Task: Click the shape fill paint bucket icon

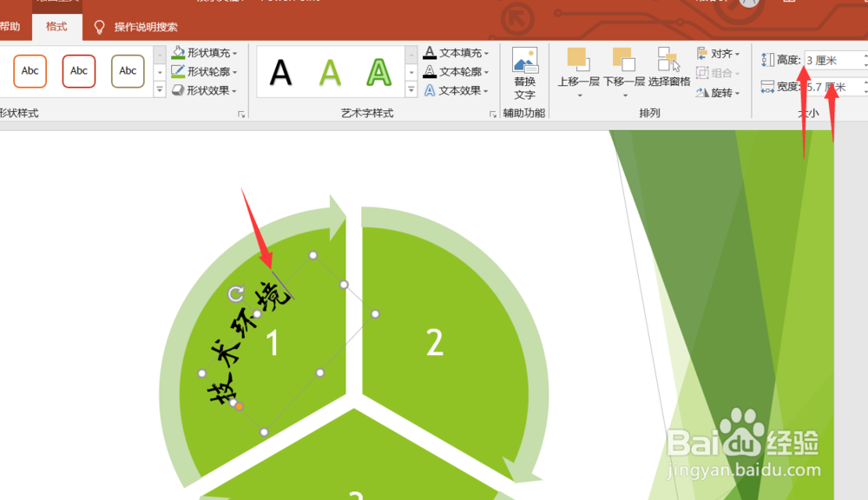Action: [x=178, y=53]
